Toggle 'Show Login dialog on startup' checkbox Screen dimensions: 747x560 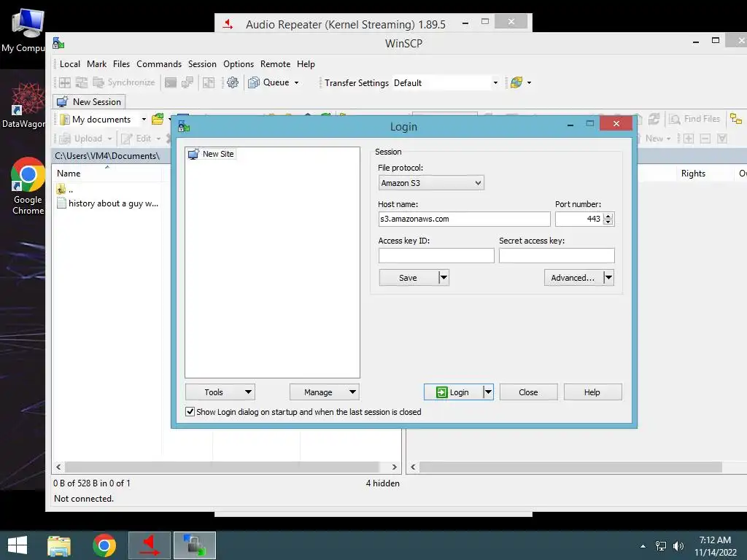click(190, 411)
